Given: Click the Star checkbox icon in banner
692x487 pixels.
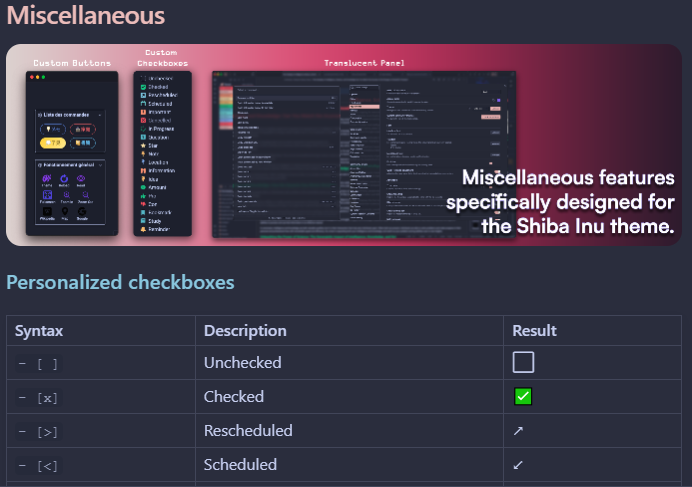Looking at the screenshot, I should pos(143,145).
